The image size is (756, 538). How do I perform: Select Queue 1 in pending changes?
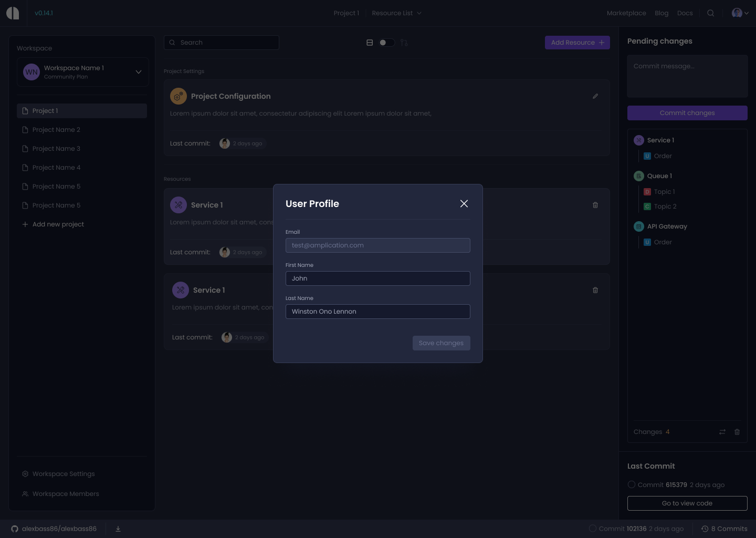[653, 176]
